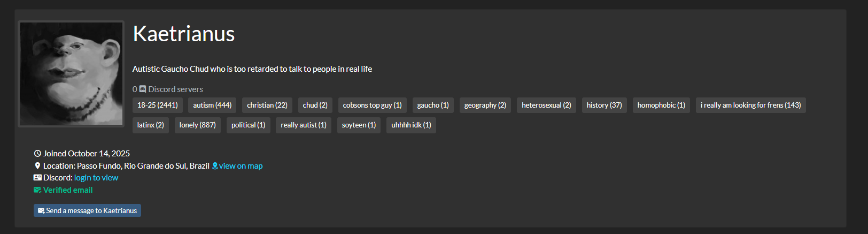The width and height of the screenshot is (868, 234).
Task: Click the Discord ID card icon
Action: [37, 178]
